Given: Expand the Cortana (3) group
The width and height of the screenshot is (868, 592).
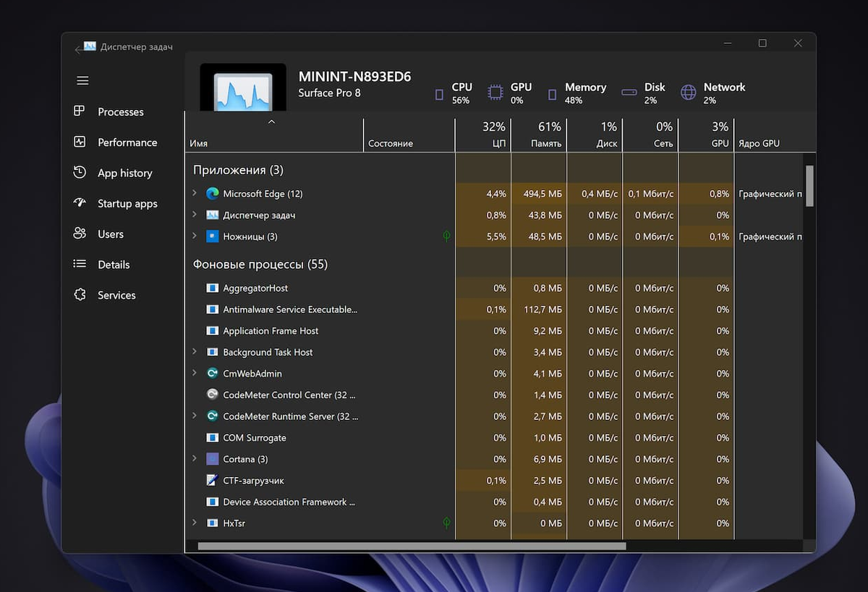Looking at the screenshot, I should pyautogui.click(x=195, y=458).
